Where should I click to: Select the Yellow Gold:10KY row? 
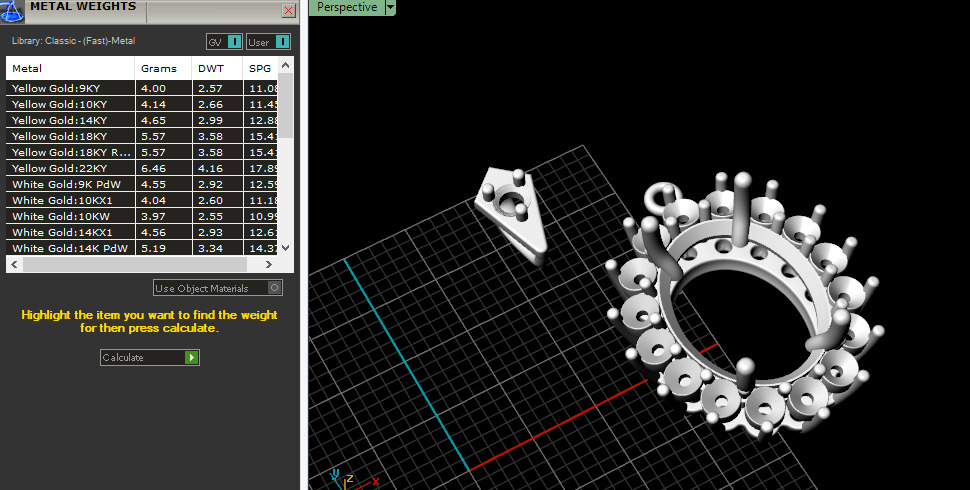pos(142,104)
